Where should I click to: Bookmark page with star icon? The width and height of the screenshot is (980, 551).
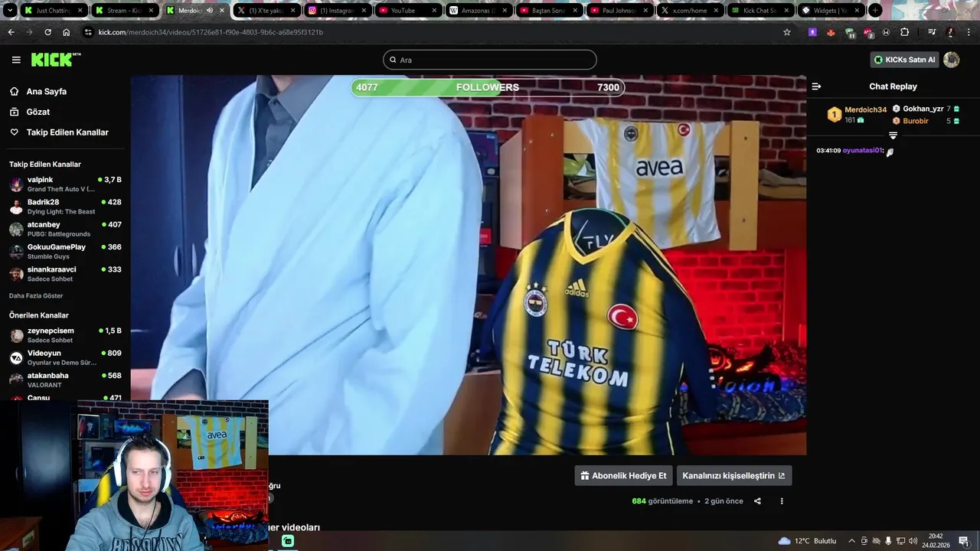[786, 32]
